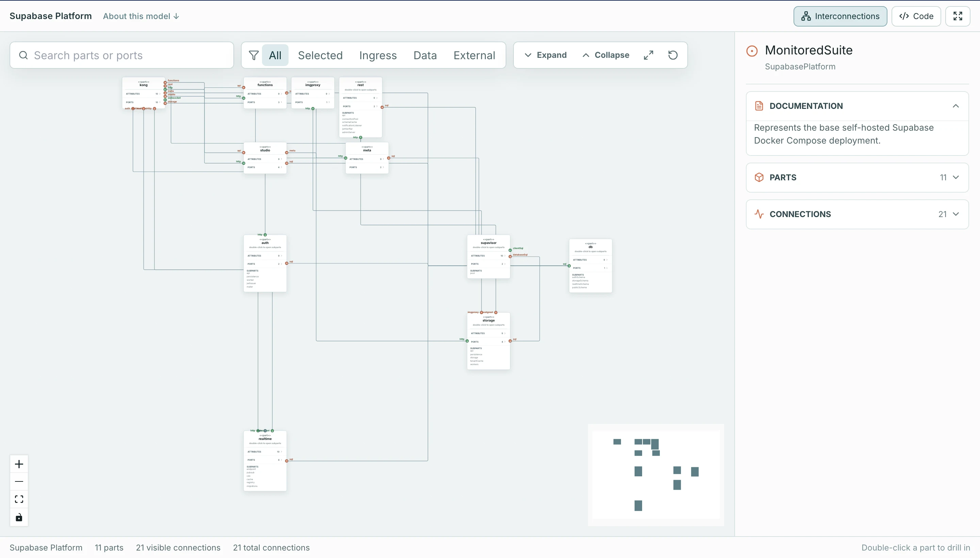This screenshot has height=558, width=980.
Task: Click the databaseSql port on supavisor
Action: coord(510,257)
